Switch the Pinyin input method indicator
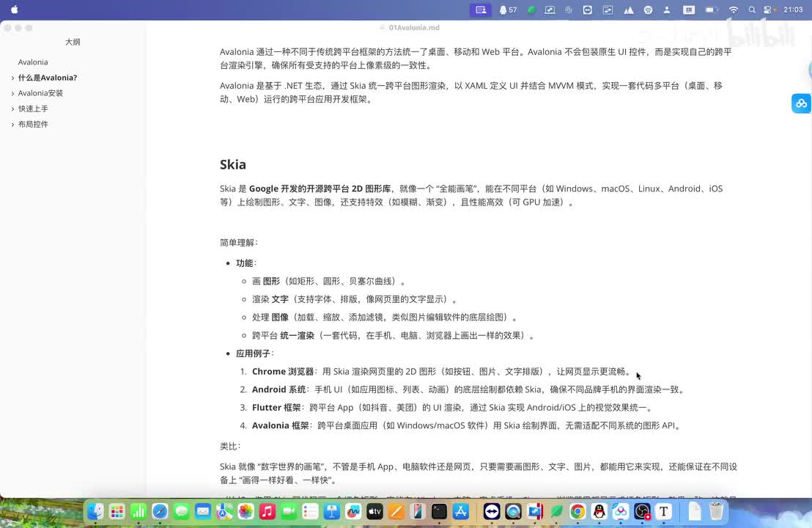This screenshot has height=528, width=812. coord(689,10)
